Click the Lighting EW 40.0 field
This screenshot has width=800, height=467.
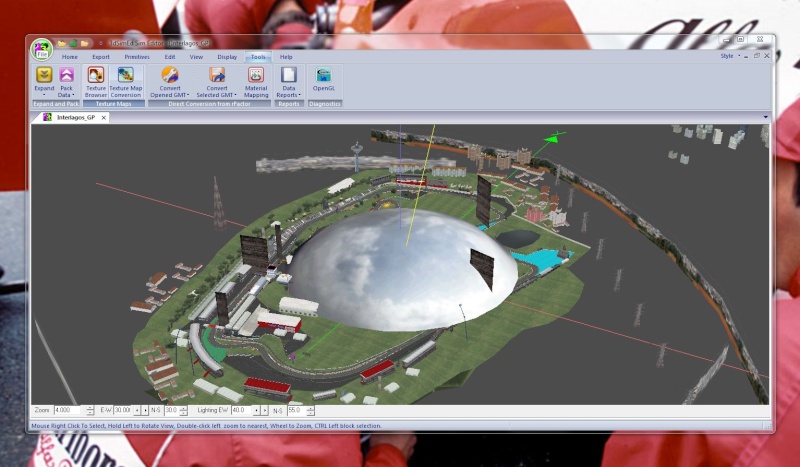tap(241, 410)
